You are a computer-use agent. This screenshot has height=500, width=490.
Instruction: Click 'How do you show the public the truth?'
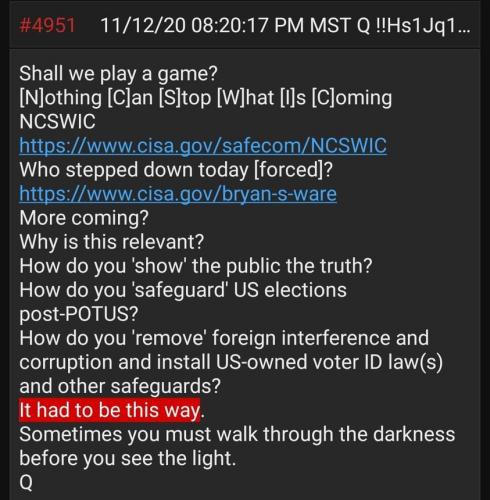(196, 266)
